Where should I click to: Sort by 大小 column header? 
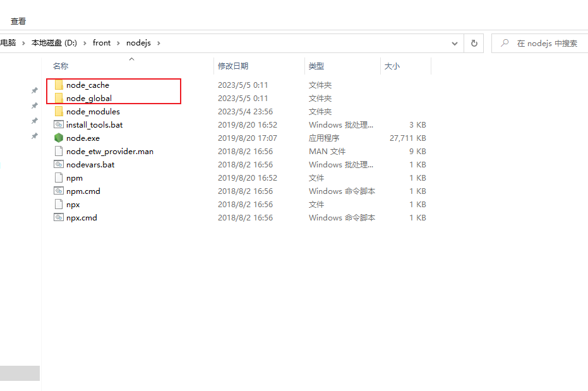392,66
